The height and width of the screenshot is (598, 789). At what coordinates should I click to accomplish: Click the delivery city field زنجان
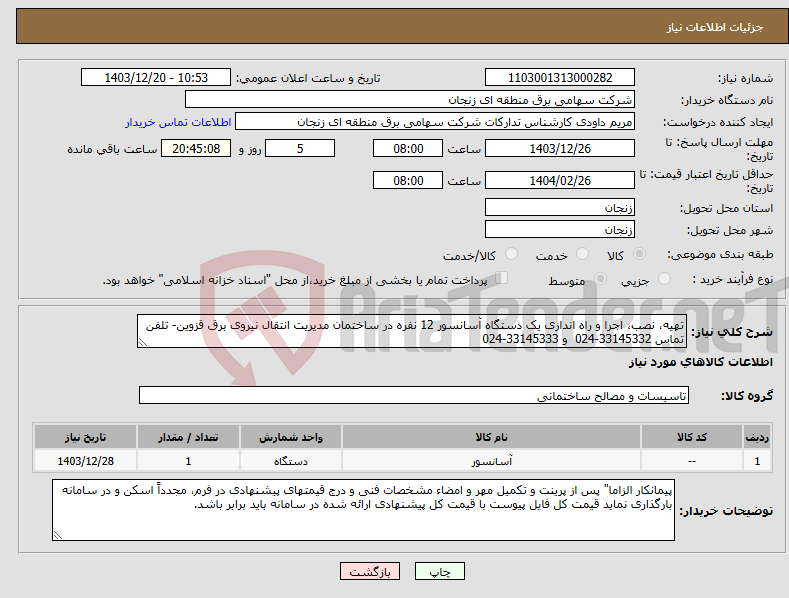(x=560, y=230)
